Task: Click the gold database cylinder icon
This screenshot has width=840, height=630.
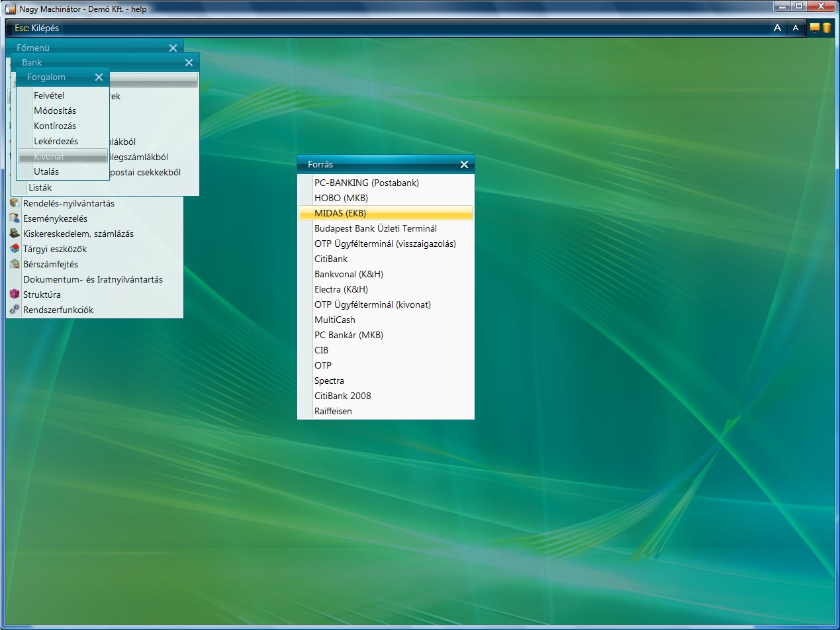Action: 827,28
